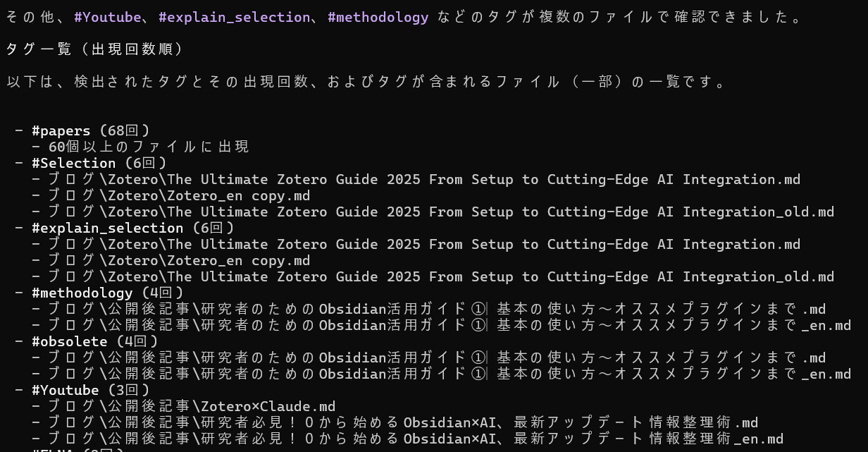Image resolution: width=868 pixels, height=452 pixels.
Task: Select the list entry #explain_selection (6回)
Action: point(133,228)
